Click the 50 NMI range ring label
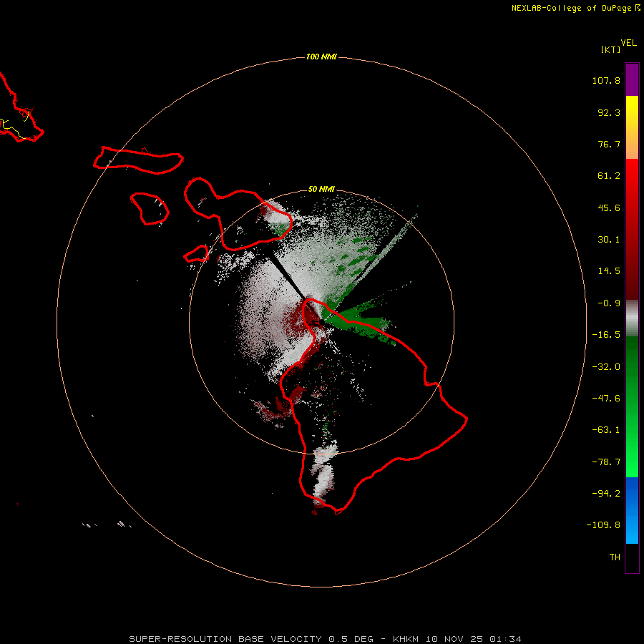 pyautogui.click(x=321, y=189)
